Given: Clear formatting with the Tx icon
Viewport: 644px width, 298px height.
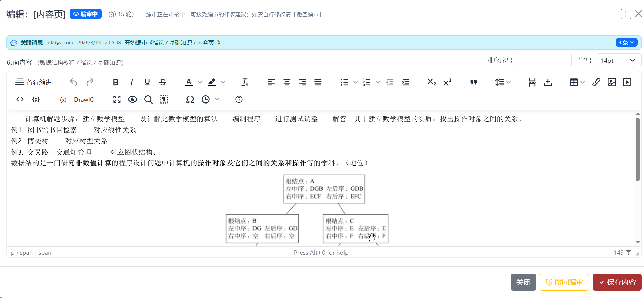Looking at the screenshot, I should coord(245,82).
